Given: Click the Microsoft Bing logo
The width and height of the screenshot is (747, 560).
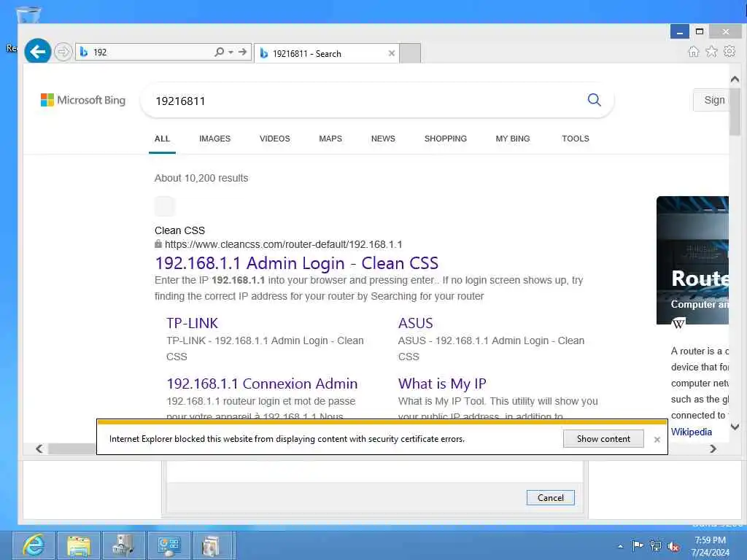Looking at the screenshot, I should point(83,100).
